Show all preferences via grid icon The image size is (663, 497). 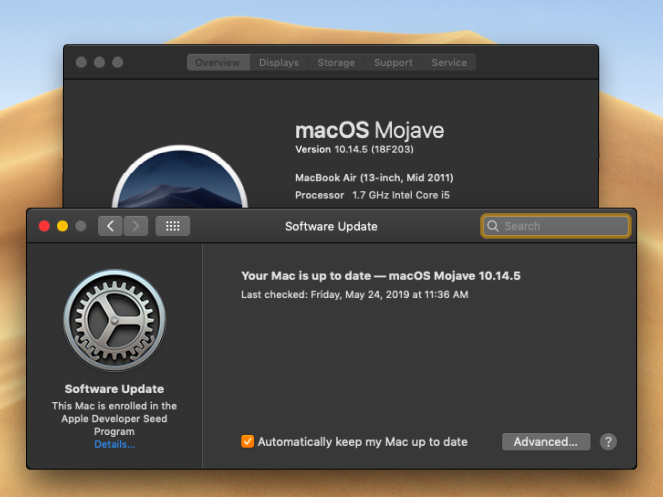coord(173,226)
